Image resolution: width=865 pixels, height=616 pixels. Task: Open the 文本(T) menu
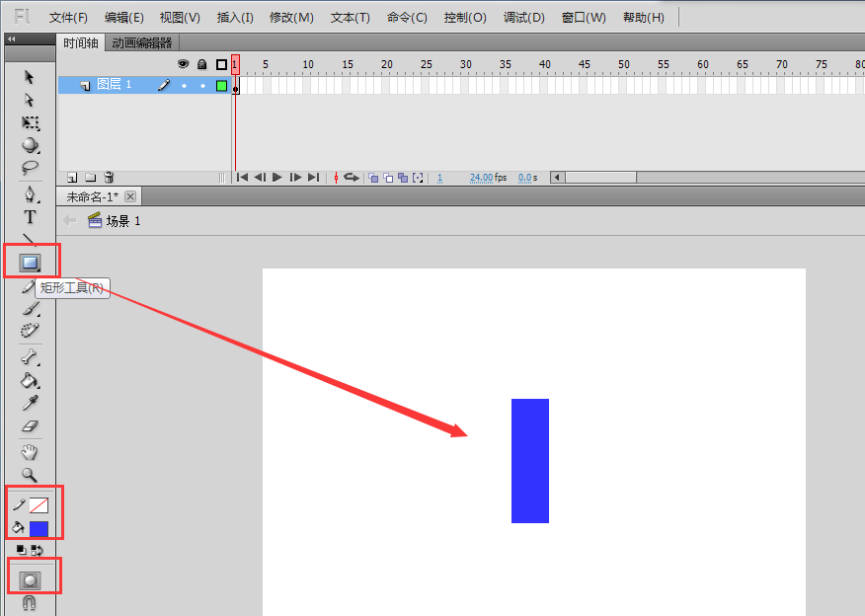click(351, 18)
